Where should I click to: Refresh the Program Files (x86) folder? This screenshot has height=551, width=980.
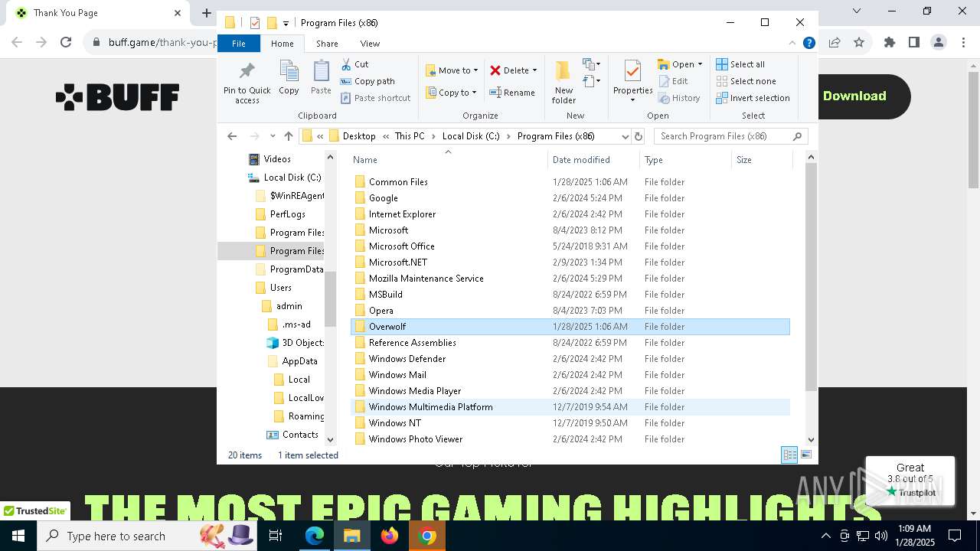639,136
